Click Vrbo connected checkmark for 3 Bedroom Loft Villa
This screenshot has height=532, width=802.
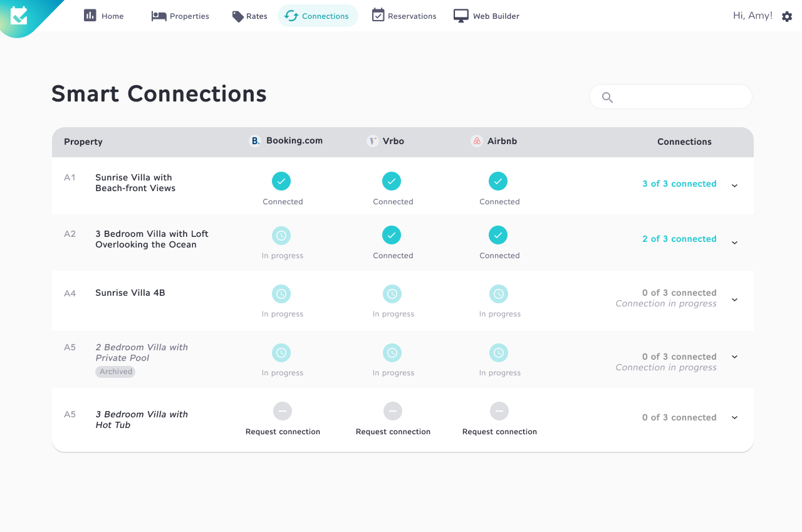pos(392,235)
